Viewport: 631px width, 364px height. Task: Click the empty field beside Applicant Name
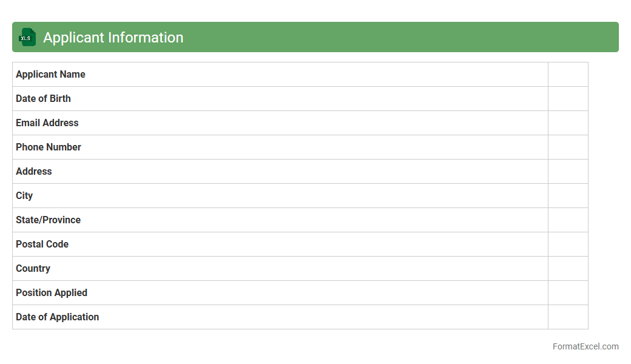(x=568, y=75)
